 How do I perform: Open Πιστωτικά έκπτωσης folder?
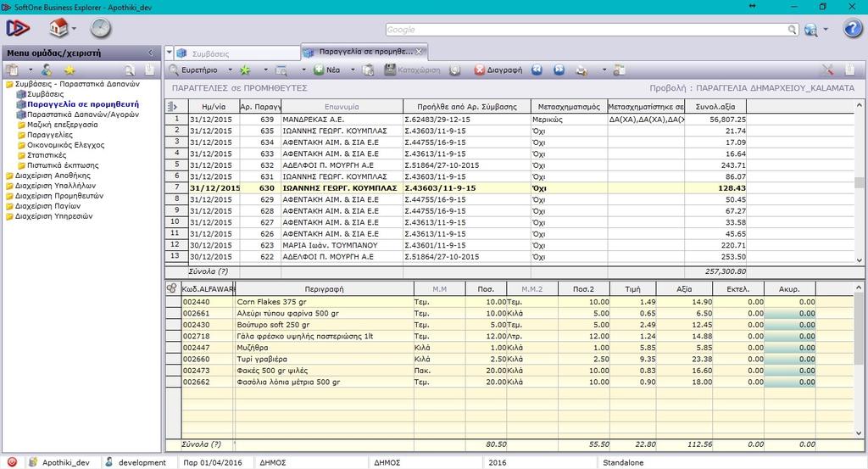point(63,165)
